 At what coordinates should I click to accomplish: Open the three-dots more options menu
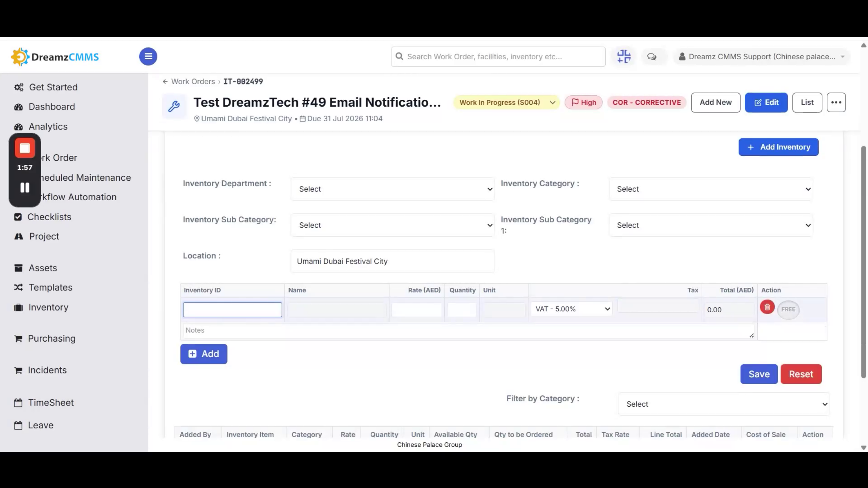(836, 102)
